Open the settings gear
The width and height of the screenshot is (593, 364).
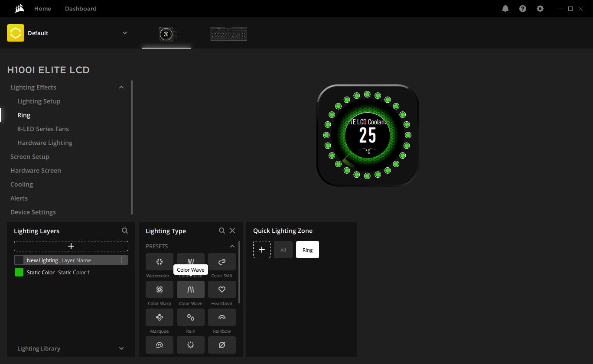(x=540, y=9)
